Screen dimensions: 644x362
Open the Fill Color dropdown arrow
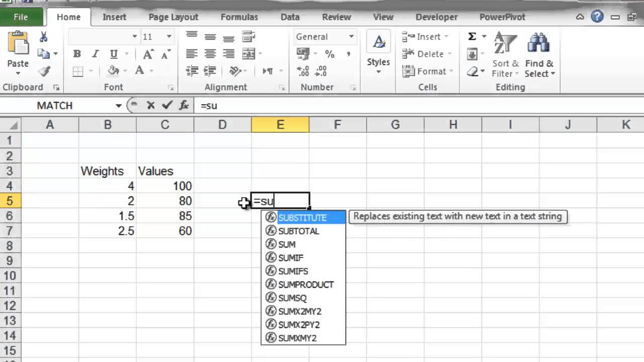tap(124, 71)
